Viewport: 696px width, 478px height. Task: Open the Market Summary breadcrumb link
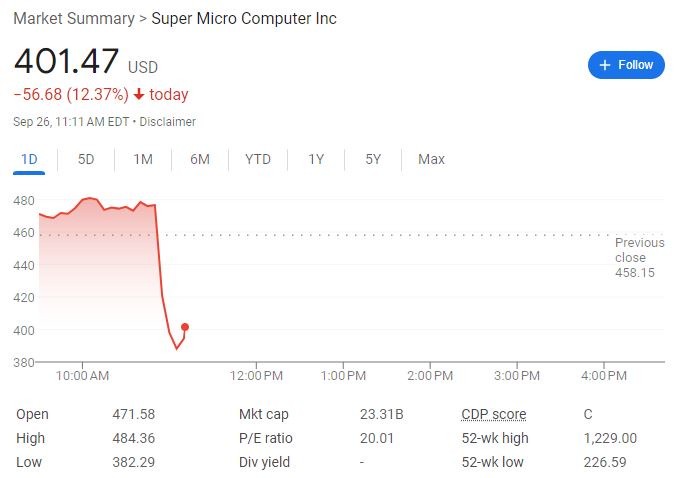point(73,19)
